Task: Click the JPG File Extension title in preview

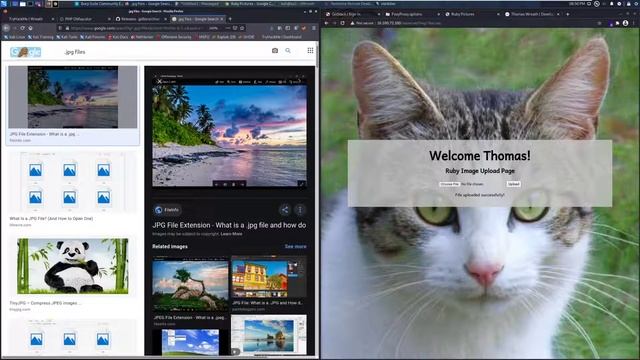Action: tap(229, 225)
